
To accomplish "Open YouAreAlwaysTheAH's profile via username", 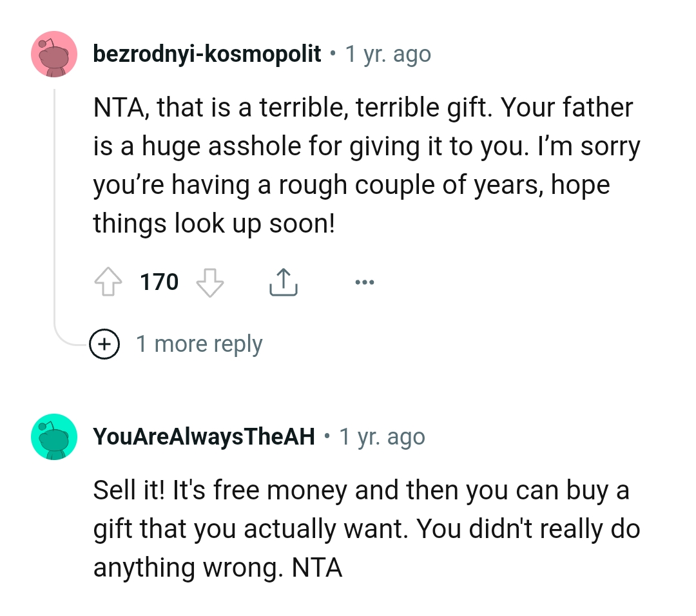I will (x=203, y=436).
